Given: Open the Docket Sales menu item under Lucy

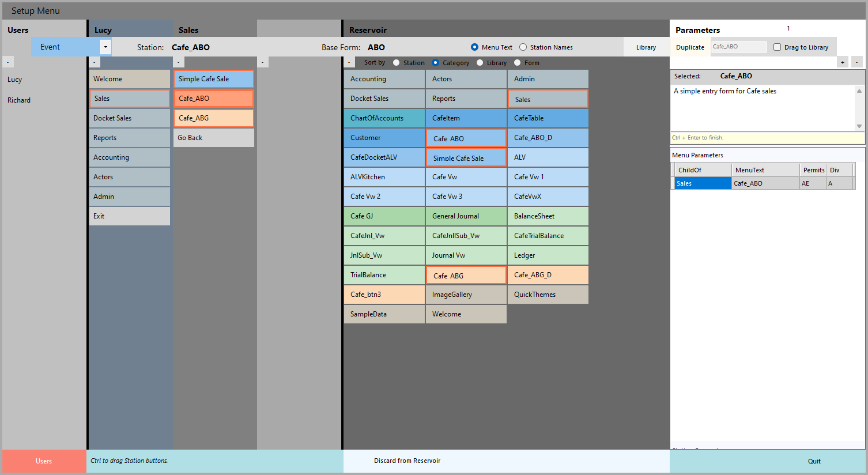Looking at the screenshot, I should coord(129,118).
